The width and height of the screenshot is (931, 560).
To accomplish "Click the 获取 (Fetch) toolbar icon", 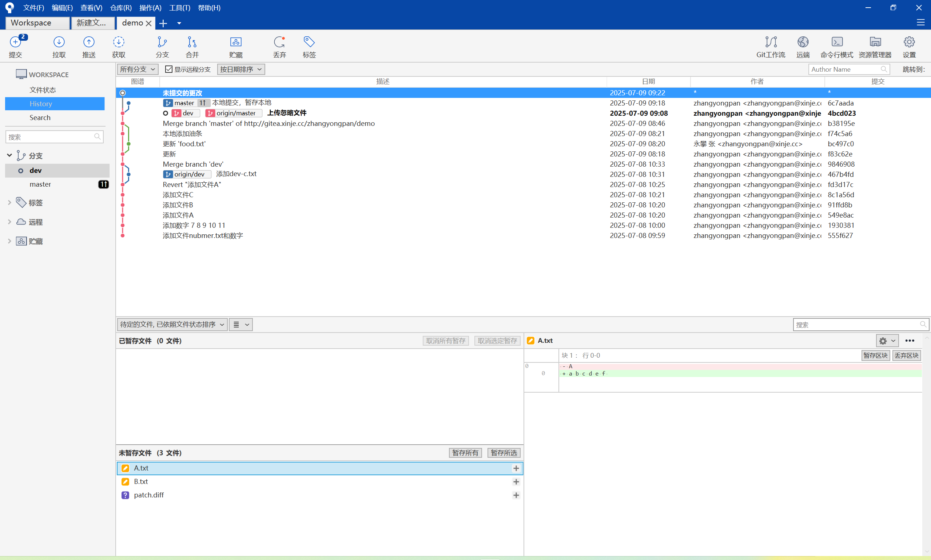I will pyautogui.click(x=119, y=46).
